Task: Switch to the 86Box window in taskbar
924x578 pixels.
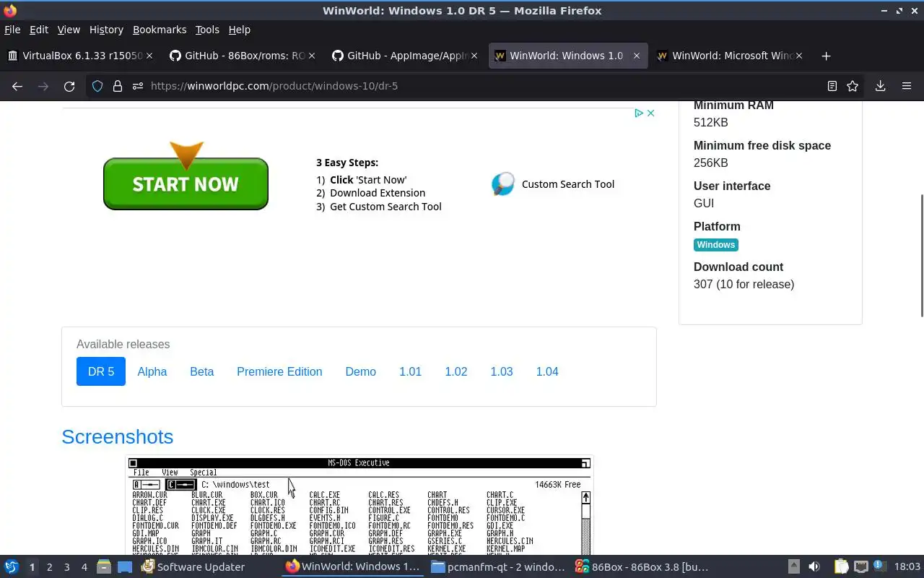Action: 642,567
